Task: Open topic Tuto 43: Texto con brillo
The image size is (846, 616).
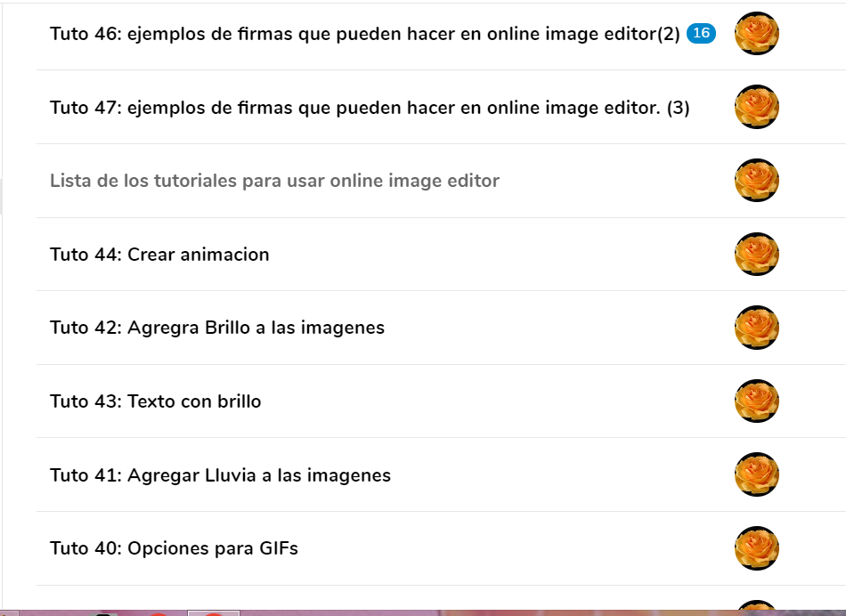Action: [x=155, y=401]
